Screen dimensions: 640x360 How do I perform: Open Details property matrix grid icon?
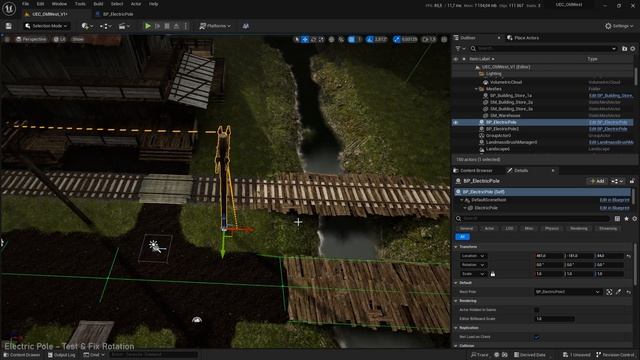617,219
